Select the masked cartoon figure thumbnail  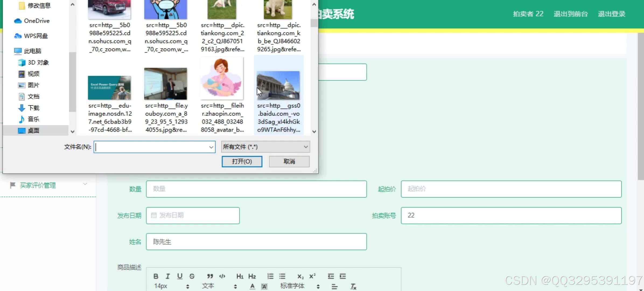point(166,9)
